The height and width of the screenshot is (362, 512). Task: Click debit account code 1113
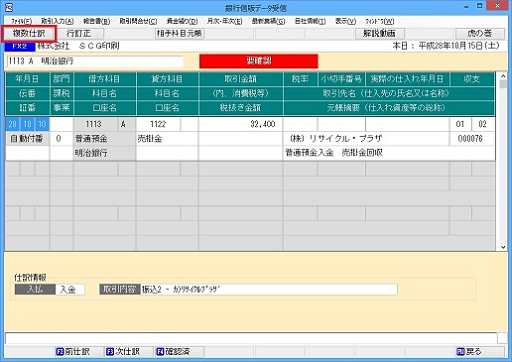click(95, 124)
